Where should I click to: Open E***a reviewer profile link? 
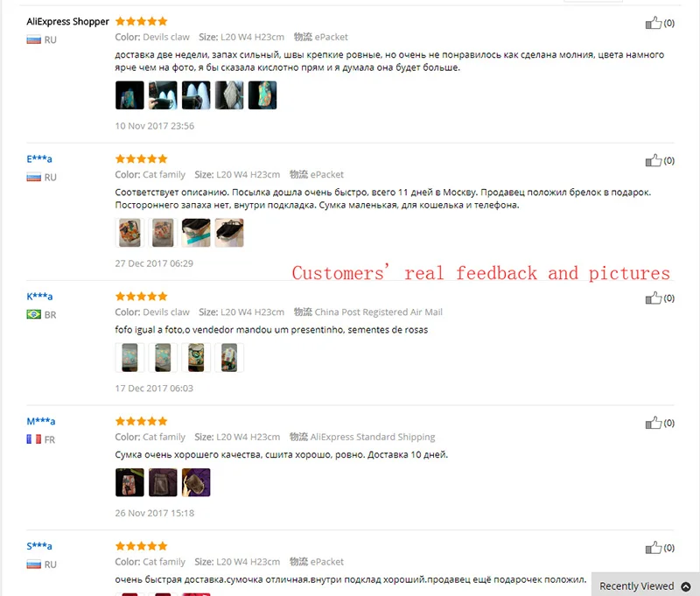click(39, 159)
